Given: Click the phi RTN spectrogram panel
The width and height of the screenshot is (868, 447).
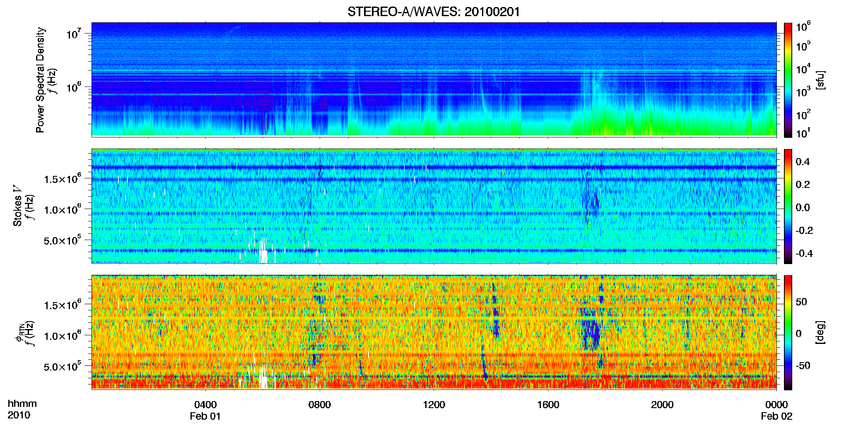Looking at the screenshot, I should pyautogui.click(x=434, y=332).
